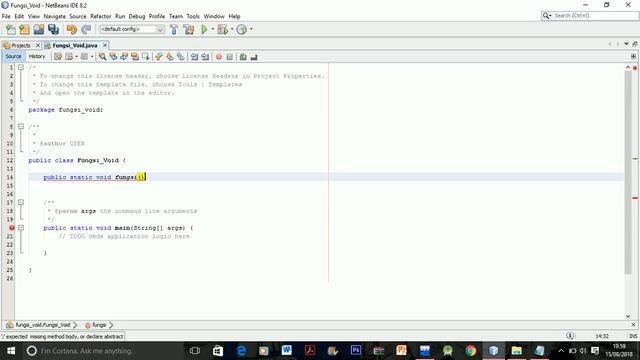Click the notifications icon in status bar
640x360 pixels.
[x=570, y=336]
